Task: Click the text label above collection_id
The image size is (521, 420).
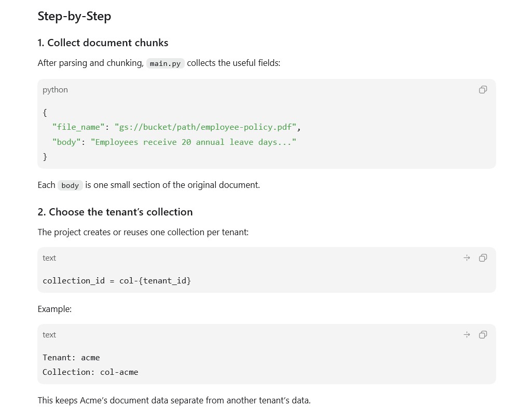Action: [x=49, y=258]
